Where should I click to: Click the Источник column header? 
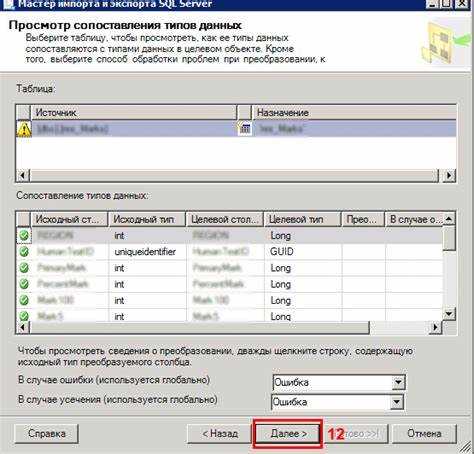pyautogui.click(x=133, y=113)
